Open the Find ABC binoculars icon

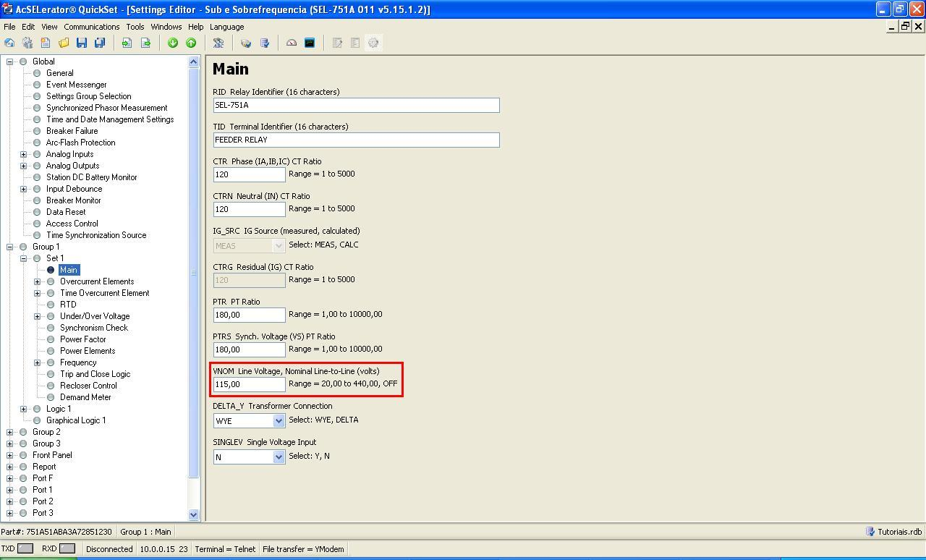(x=218, y=43)
